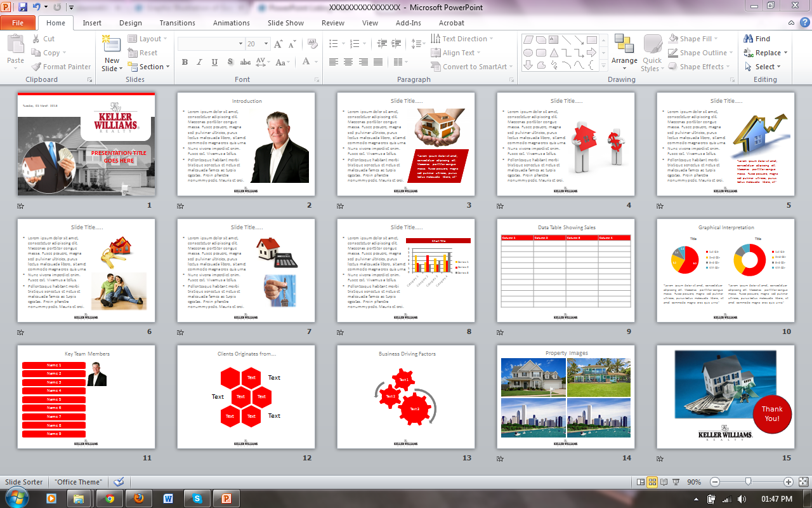
Task: Toggle align text right
Action: click(x=363, y=62)
